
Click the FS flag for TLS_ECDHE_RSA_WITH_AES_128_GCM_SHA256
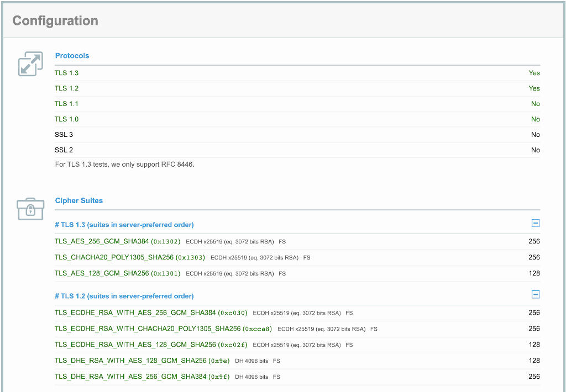click(349, 345)
